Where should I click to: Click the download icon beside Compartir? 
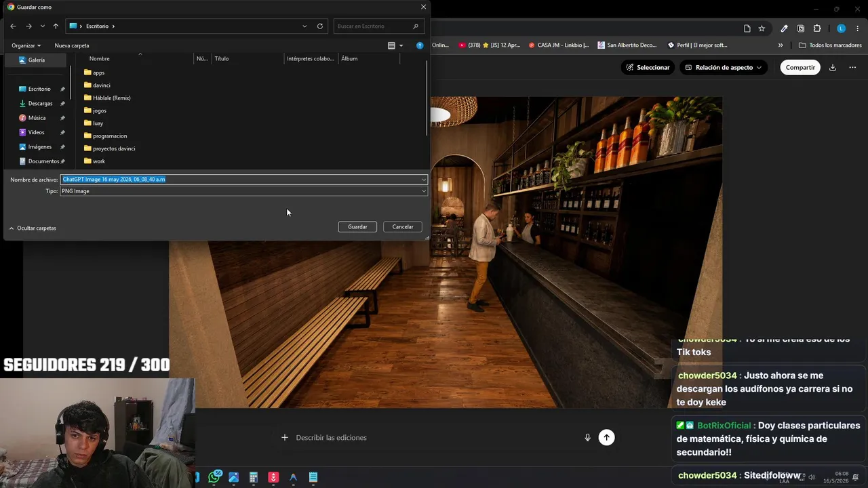pyautogui.click(x=833, y=67)
